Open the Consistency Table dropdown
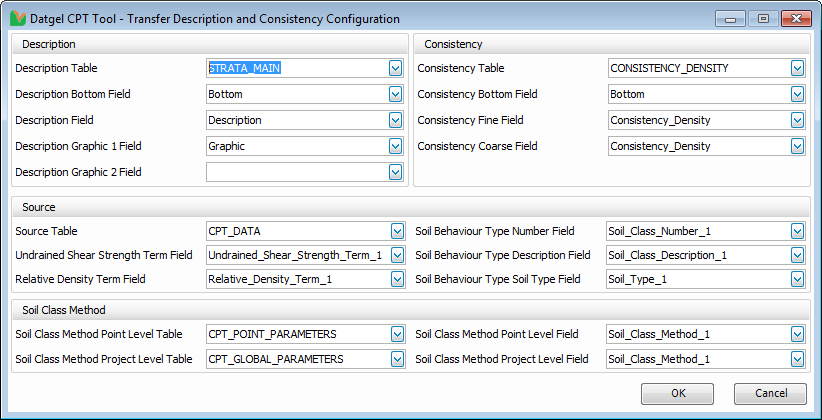The width and height of the screenshot is (822, 420). (x=797, y=68)
